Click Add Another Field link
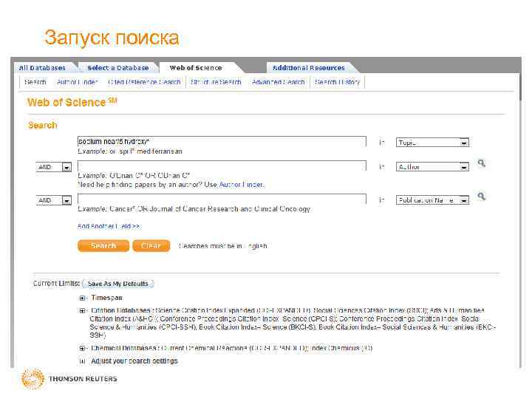Image resolution: width=532 pixels, height=399 pixels. 109,226
